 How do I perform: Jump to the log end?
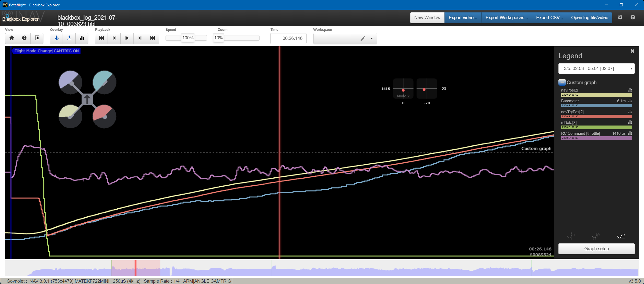153,38
